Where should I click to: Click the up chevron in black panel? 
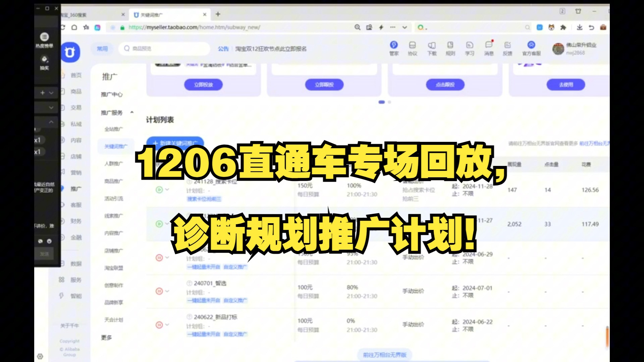pos(51,122)
